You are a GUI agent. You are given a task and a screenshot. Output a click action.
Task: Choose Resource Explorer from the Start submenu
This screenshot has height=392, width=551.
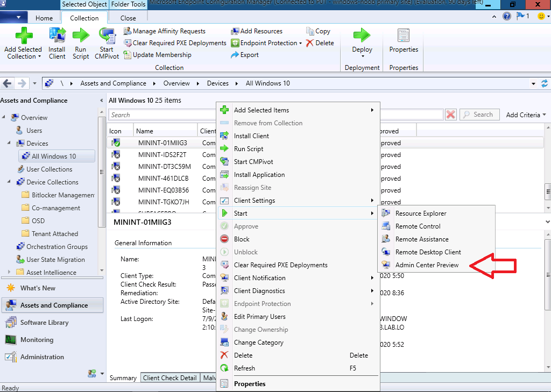436,213
